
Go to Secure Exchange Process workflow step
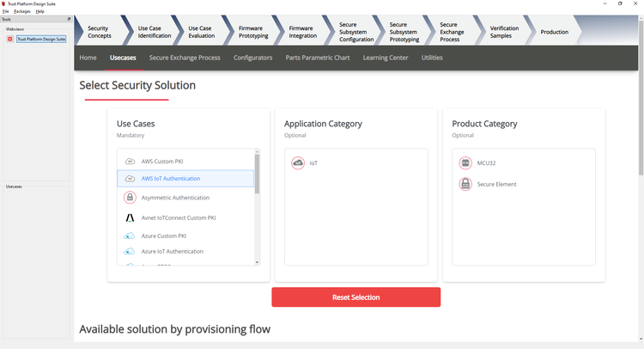pyautogui.click(x=452, y=32)
